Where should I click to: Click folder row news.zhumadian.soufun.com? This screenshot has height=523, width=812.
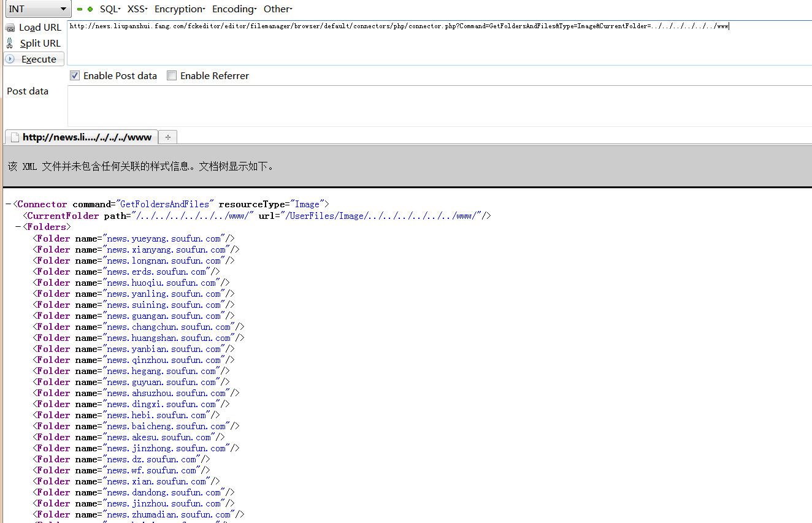coord(139,514)
